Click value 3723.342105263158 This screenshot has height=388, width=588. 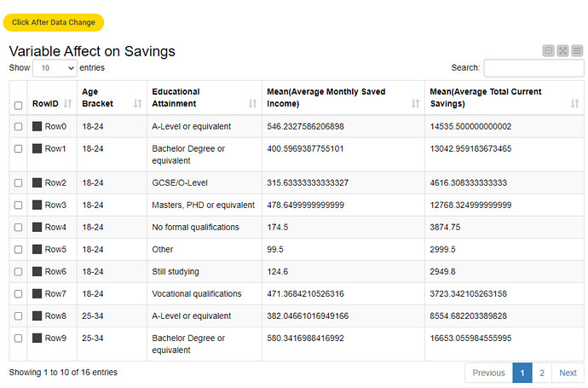[469, 294]
